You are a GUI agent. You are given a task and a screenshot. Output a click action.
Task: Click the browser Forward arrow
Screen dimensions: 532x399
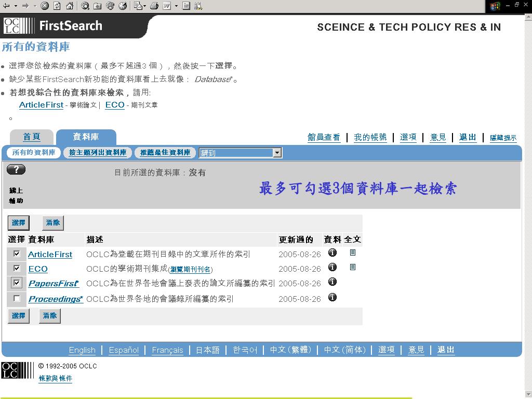coord(25,6)
